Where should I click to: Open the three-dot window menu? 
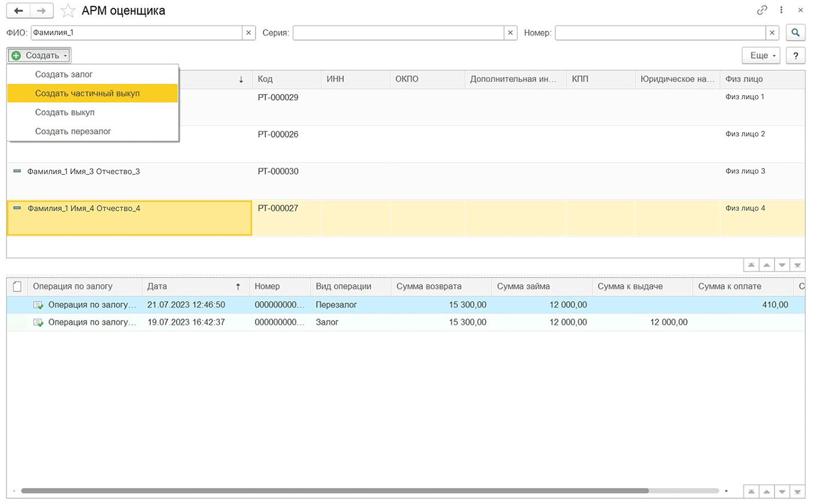781,10
